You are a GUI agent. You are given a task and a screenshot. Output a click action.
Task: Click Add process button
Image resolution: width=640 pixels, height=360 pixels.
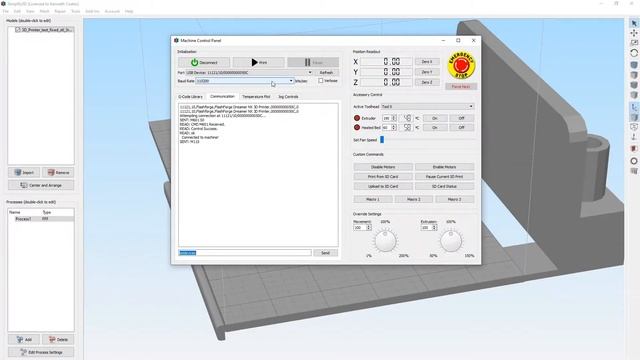click(x=24, y=340)
